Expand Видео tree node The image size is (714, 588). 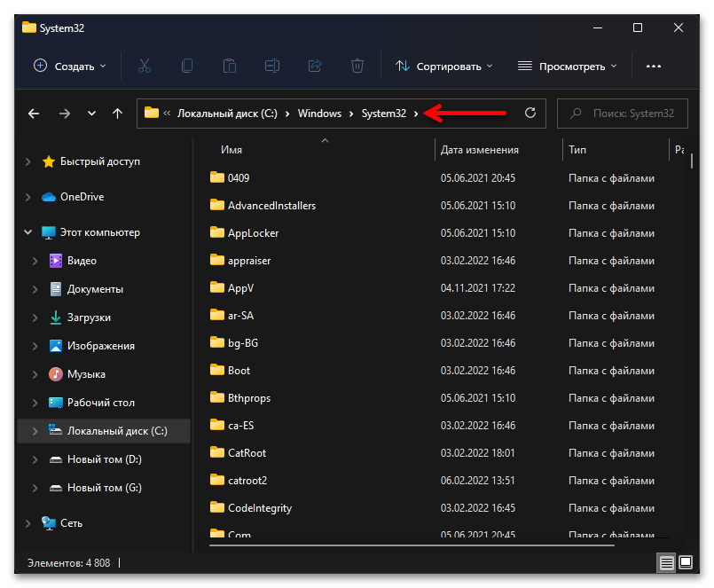[x=35, y=261]
